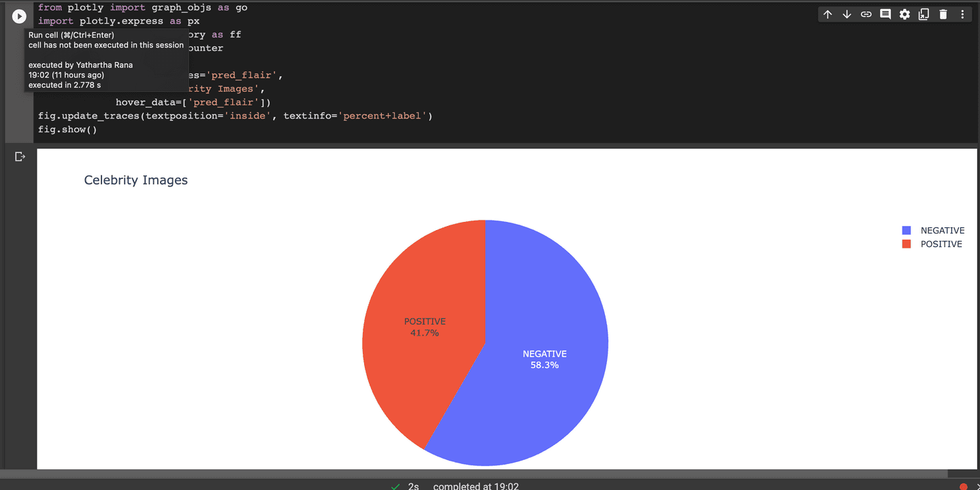Click the 'fig.update_traces' code line

235,116
